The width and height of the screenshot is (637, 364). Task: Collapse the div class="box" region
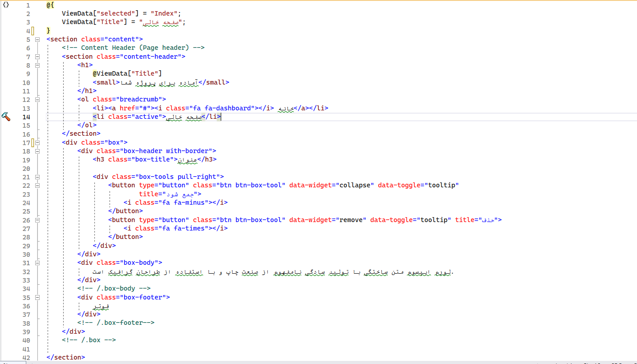[x=37, y=143]
